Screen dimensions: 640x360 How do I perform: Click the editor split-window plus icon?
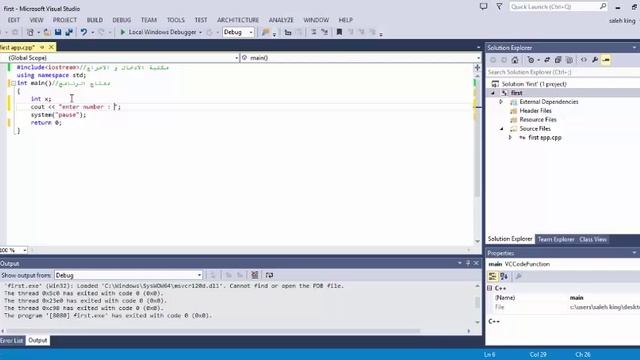point(477,67)
